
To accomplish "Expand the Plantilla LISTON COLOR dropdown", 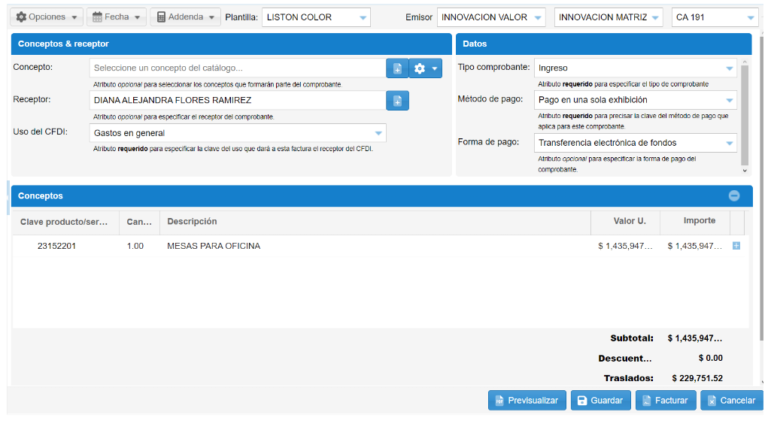I will 316,18.
